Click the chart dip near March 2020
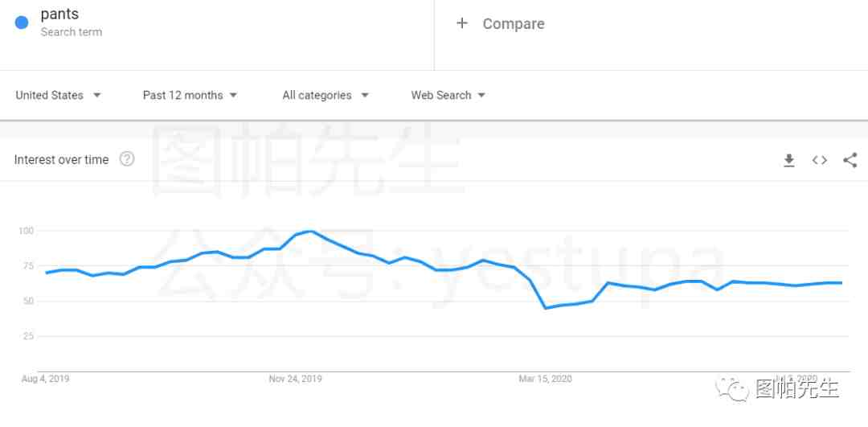The height and width of the screenshot is (427, 868). click(546, 308)
